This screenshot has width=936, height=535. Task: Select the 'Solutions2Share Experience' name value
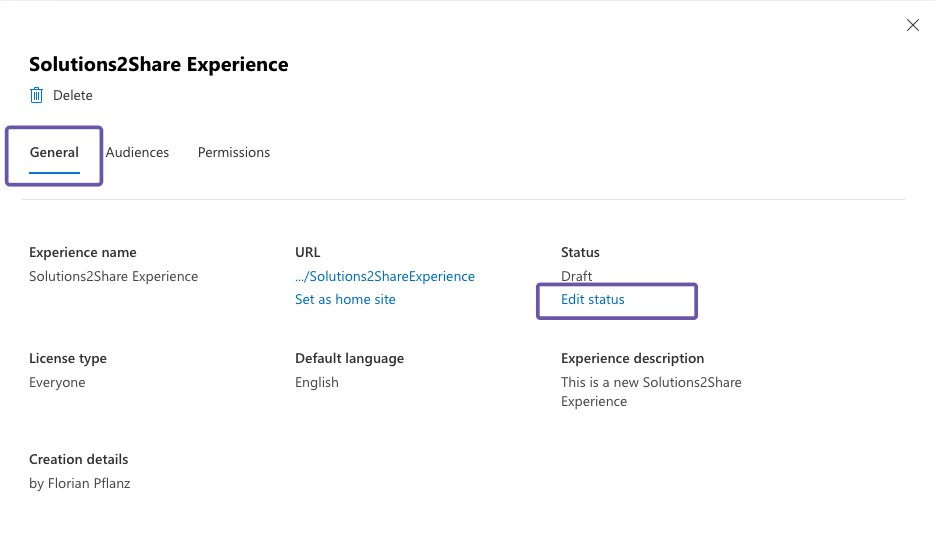click(x=113, y=276)
